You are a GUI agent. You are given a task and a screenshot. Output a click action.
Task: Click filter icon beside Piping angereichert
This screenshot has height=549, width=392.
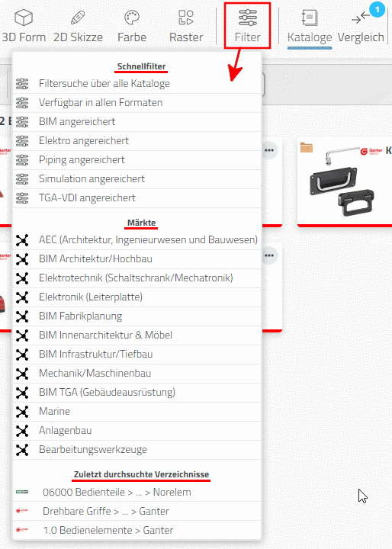(22, 160)
